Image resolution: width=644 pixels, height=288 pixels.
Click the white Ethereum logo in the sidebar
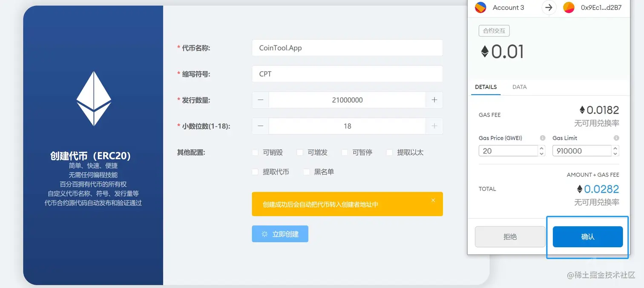(94, 98)
